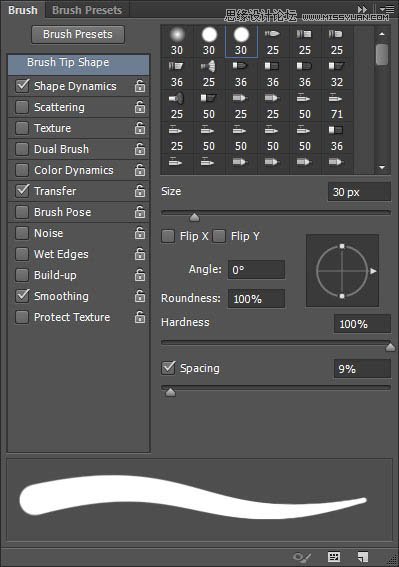Viewport: 399px width, 567px height.
Task: Select the Brush tab
Action: pyautogui.click(x=23, y=10)
